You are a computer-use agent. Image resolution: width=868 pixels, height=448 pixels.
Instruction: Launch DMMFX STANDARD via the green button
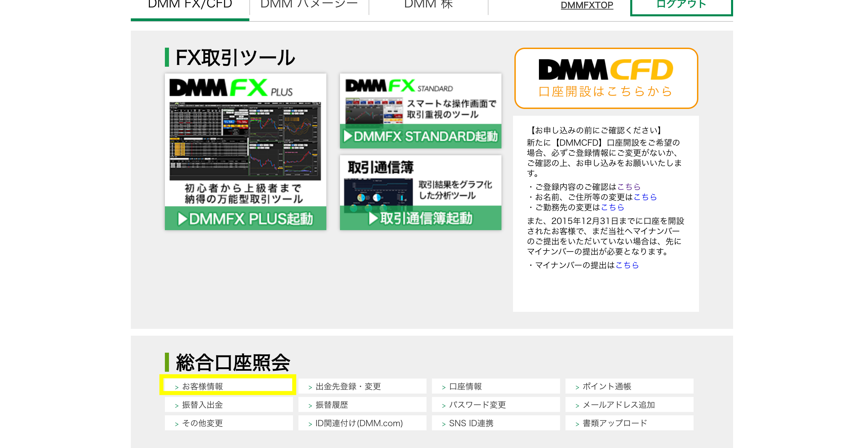[420, 136]
